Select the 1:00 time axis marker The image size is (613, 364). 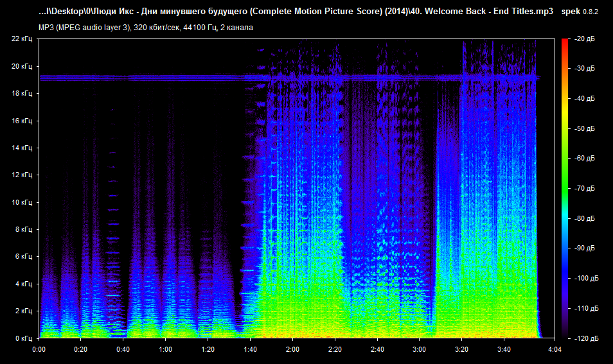(165, 349)
